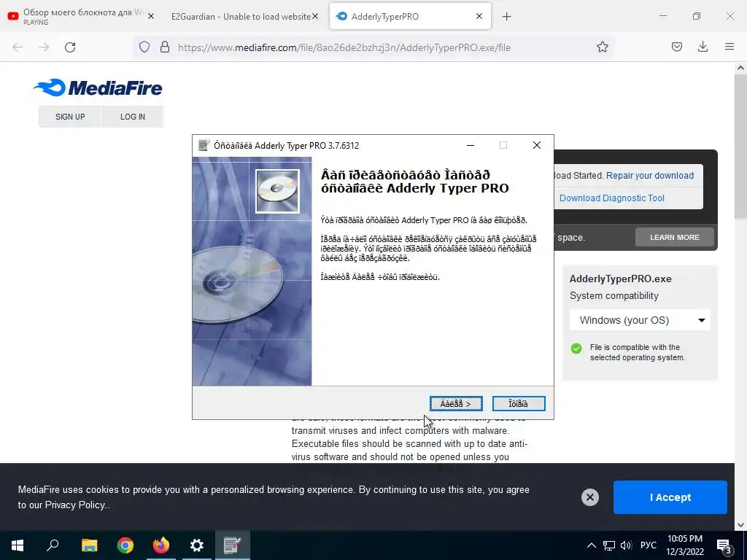The width and height of the screenshot is (747, 560).
Task: Open the volume speaker tray icon
Action: (626, 545)
